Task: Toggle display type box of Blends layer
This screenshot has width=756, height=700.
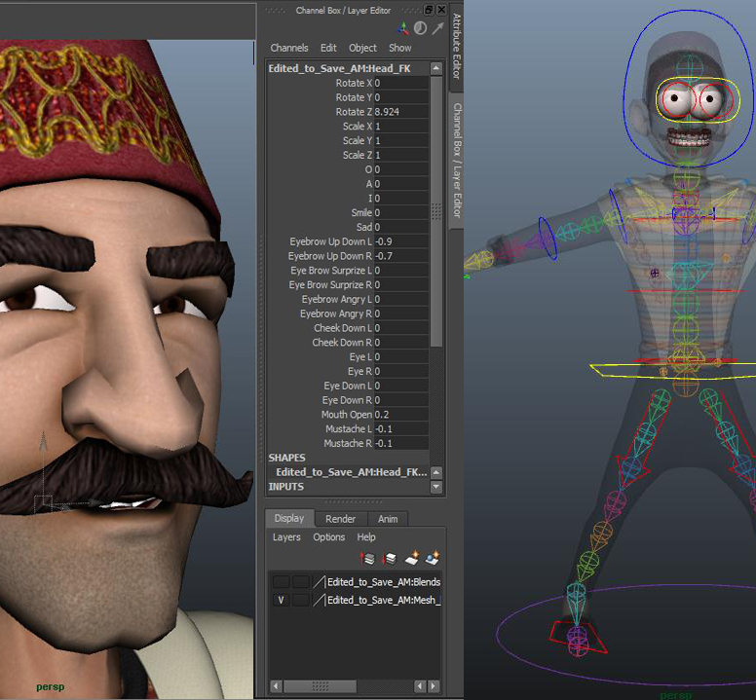Action: tap(301, 582)
